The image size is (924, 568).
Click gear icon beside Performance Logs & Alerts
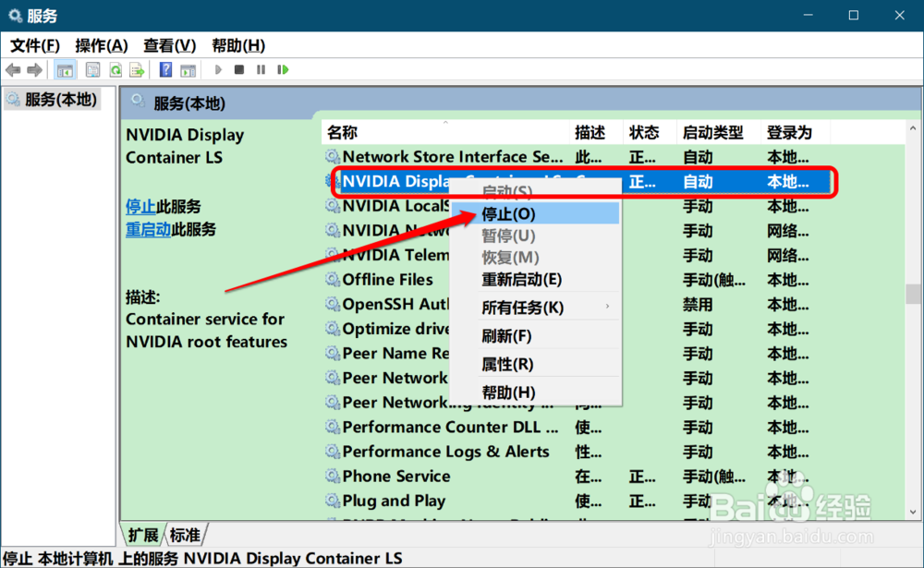[x=333, y=452]
